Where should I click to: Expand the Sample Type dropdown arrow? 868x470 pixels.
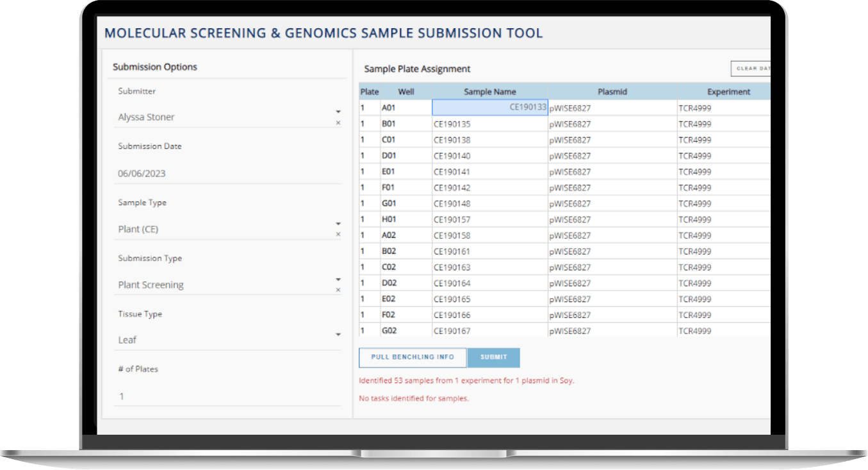point(338,224)
